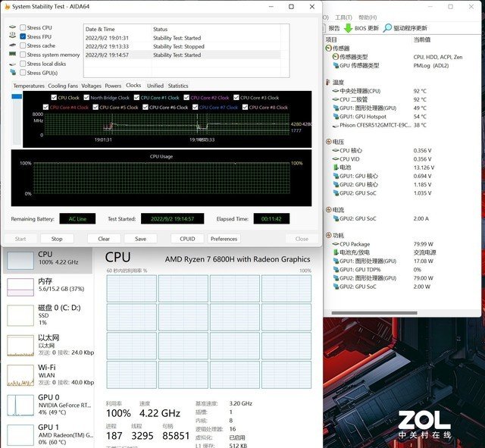Uncheck the Stress FPU checkbox
Viewport: 485px width, 448px height.
pos(23,36)
